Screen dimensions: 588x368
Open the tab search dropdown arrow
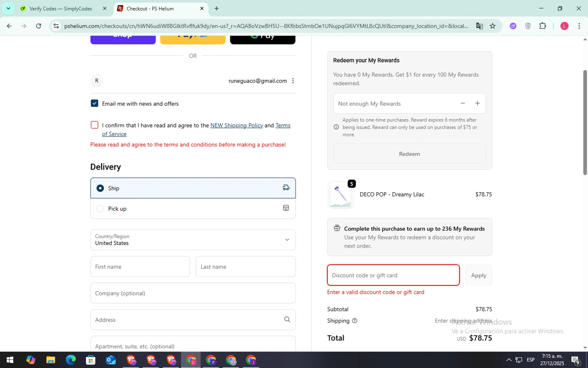[8, 8]
